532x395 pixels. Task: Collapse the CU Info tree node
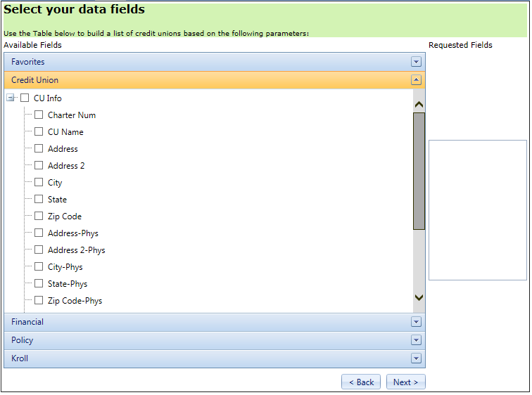[x=11, y=98]
